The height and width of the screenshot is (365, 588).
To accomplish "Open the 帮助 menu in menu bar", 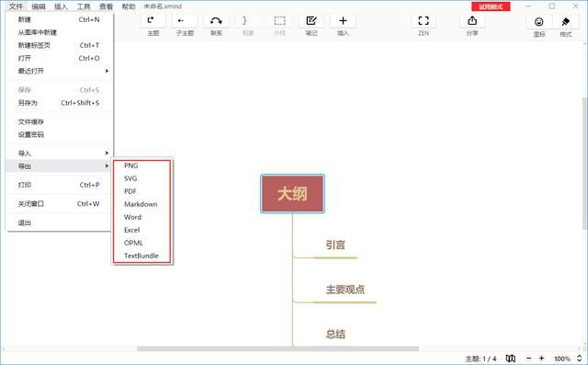I will click(129, 6).
